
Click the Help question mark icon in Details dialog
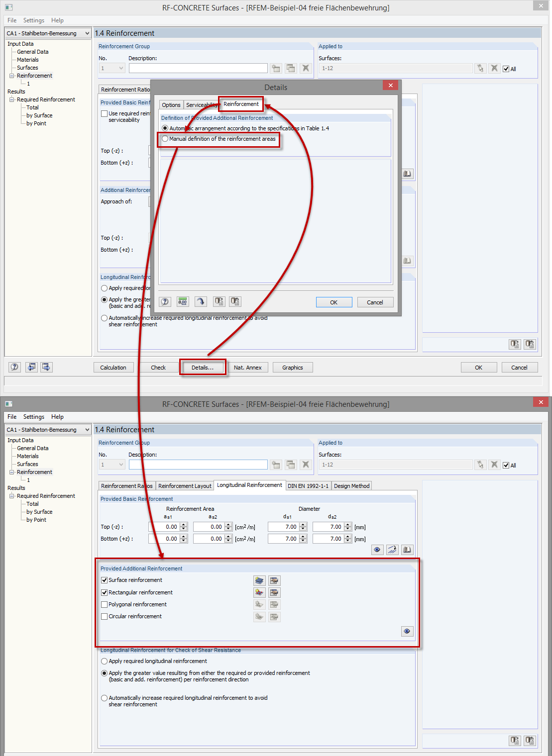pos(165,301)
